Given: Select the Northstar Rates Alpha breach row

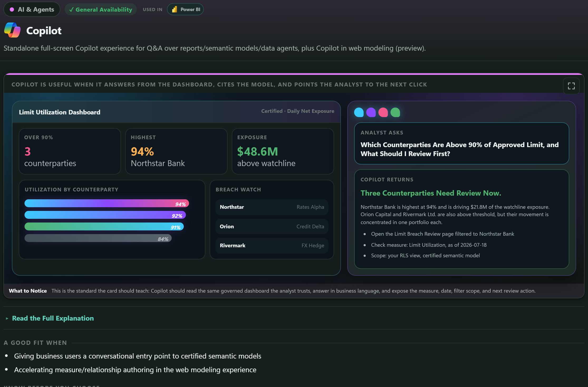Looking at the screenshot, I should 272,207.
